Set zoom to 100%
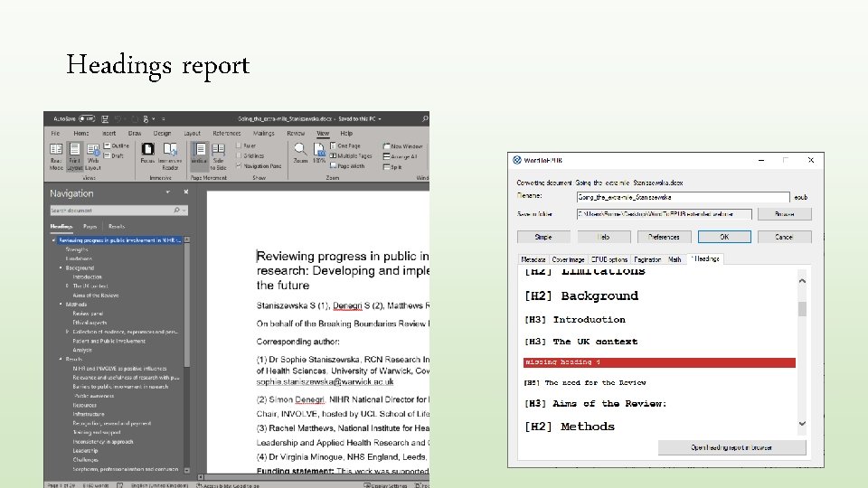 pos(319,154)
